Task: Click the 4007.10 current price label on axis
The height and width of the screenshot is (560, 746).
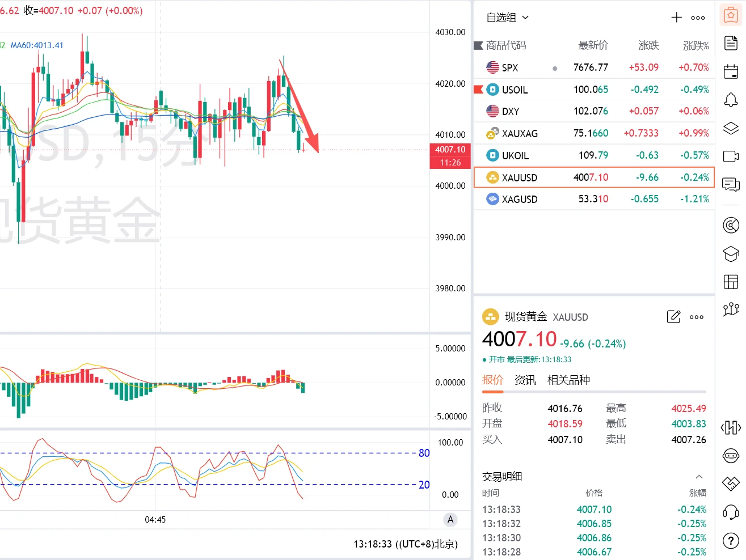Action: tap(450, 150)
